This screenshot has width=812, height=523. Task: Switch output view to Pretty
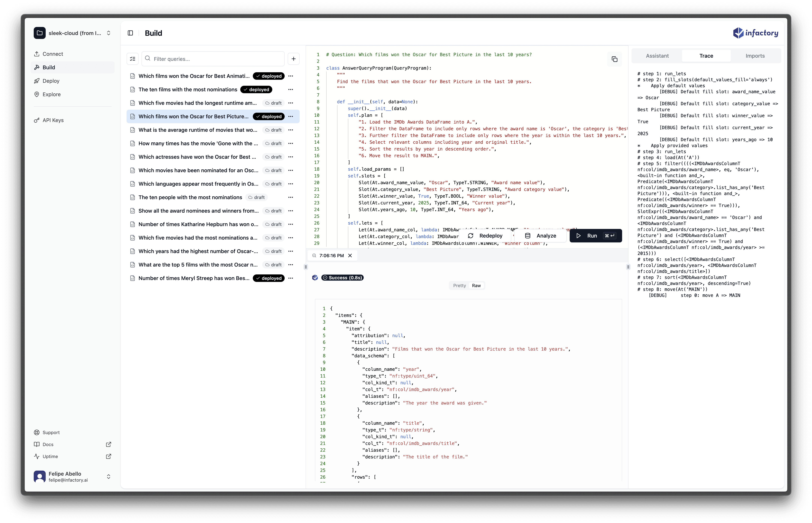pyautogui.click(x=459, y=286)
